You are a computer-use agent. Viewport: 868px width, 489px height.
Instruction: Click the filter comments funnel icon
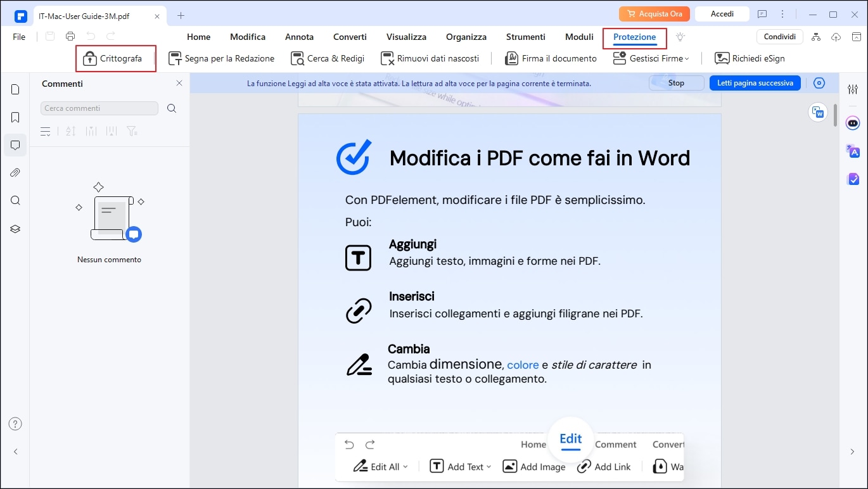click(x=132, y=131)
